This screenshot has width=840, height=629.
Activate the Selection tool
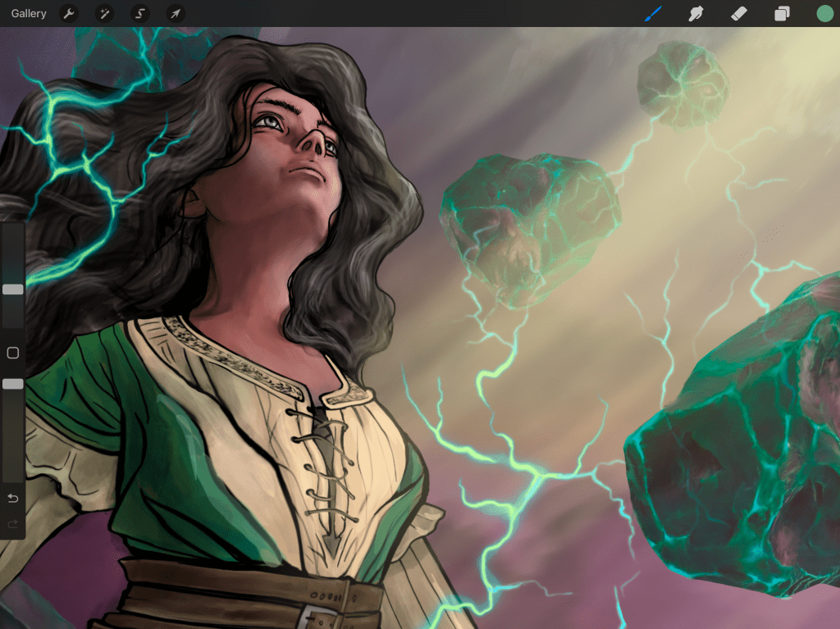coord(139,13)
